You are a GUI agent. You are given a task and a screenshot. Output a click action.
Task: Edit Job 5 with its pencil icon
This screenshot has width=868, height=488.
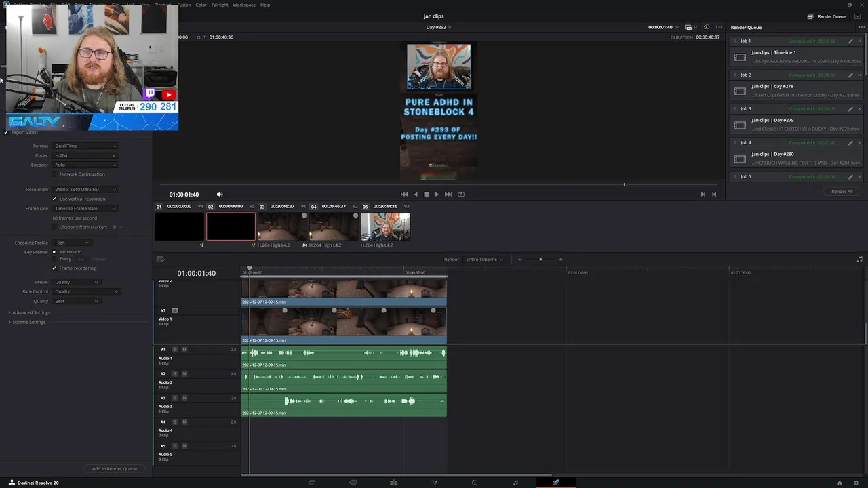point(850,176)
